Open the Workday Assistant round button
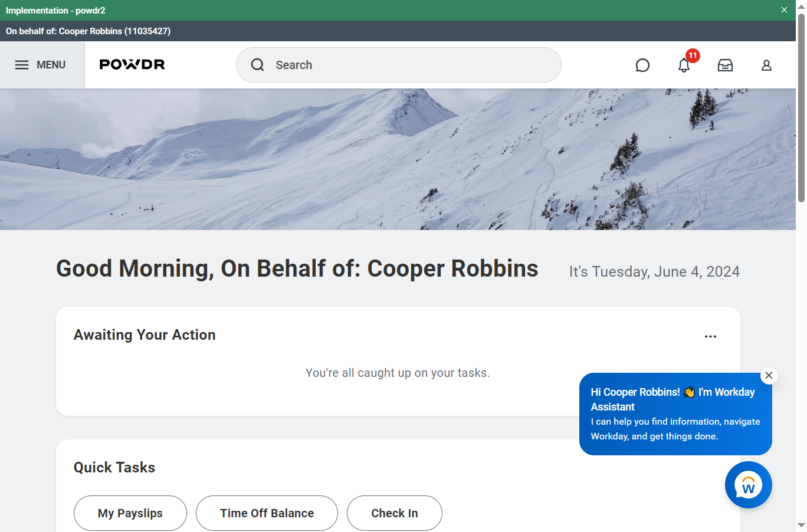Image resolution: width=807 pixels, height=532 pixels. click(749, 485)
